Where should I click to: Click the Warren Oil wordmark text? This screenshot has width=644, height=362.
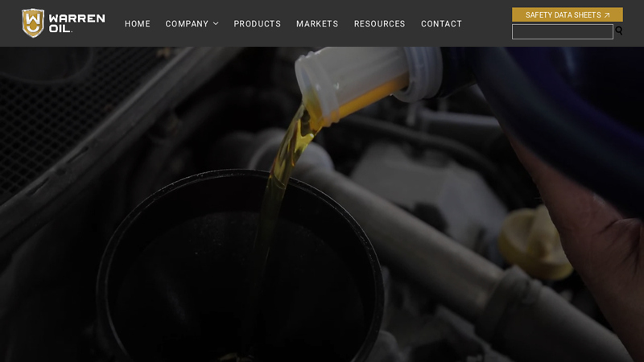point(76,23)
